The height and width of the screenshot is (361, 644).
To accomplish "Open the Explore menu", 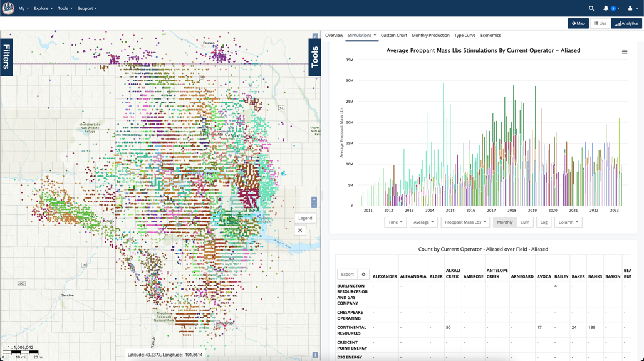I will (43, 8).
